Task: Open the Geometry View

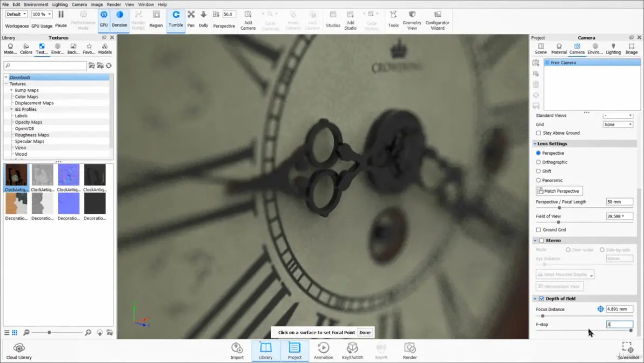Action: [x=412, y=21]
